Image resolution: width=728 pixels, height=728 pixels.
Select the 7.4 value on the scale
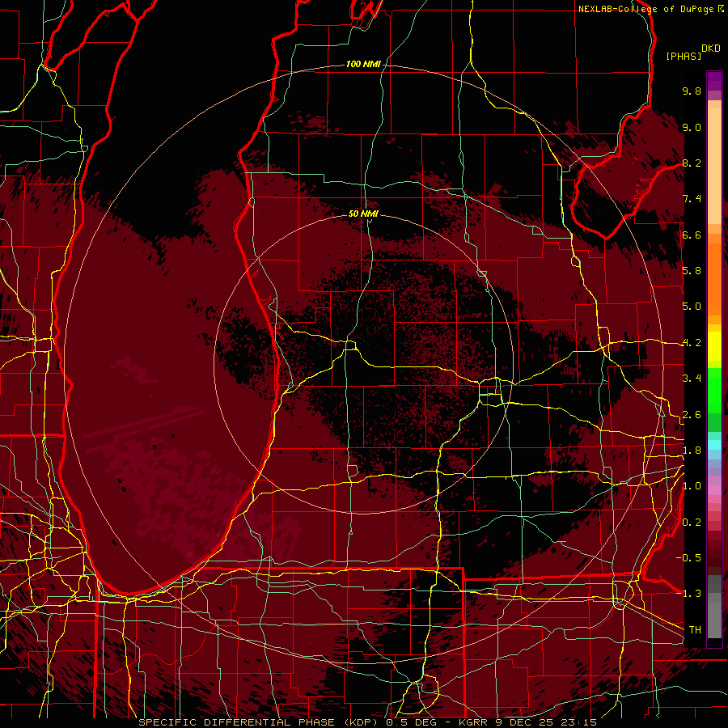point(692,199)
